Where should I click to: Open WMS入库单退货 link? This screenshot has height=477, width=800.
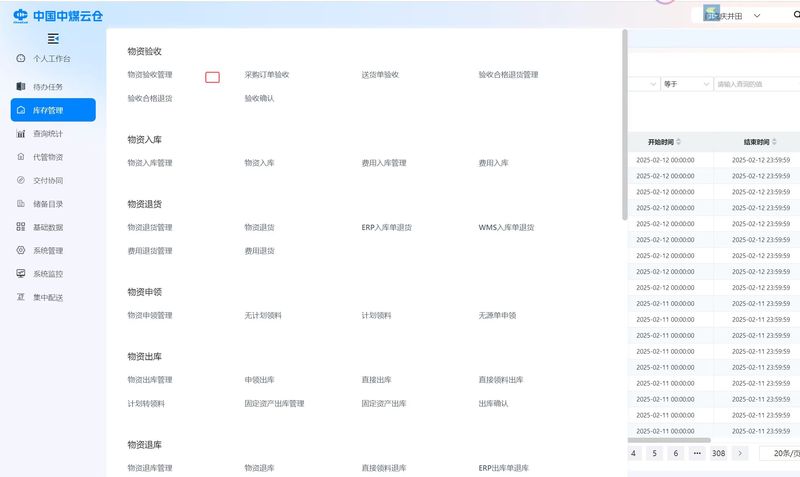[x=506, y=227]
